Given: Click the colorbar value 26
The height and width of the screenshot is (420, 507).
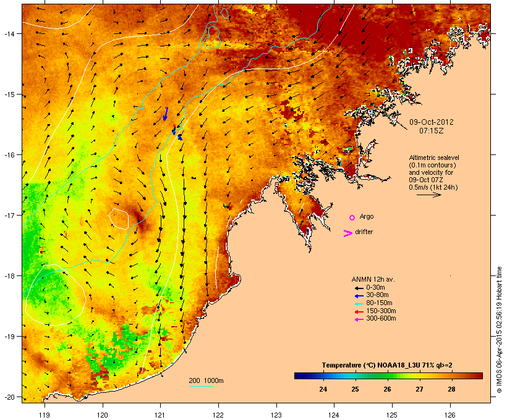Looking at the screenshot, I should 387,389.
